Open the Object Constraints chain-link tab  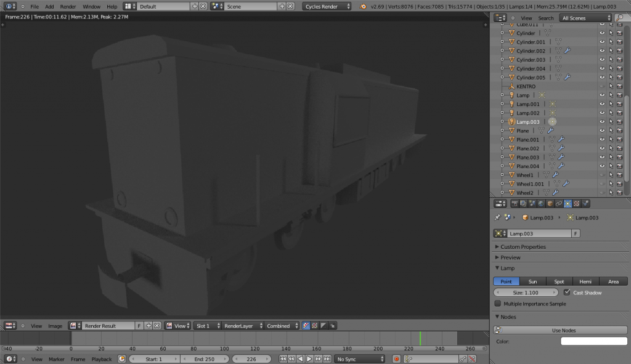[558, 204]
